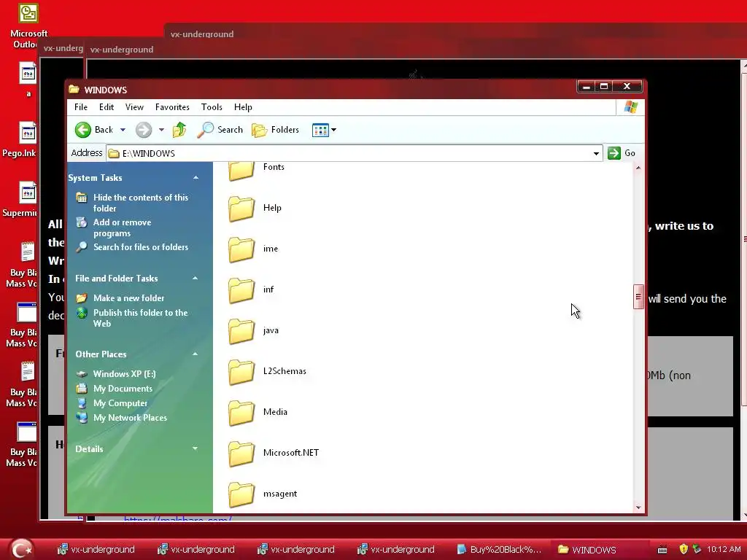Click the green Back arrow button
This screenshot has width=747, height=560.
(83, 130)
